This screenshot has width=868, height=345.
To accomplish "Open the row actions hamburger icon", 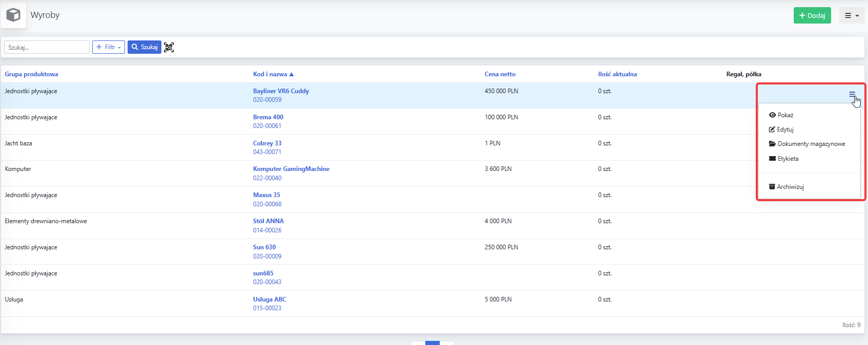I will [852, 94].
